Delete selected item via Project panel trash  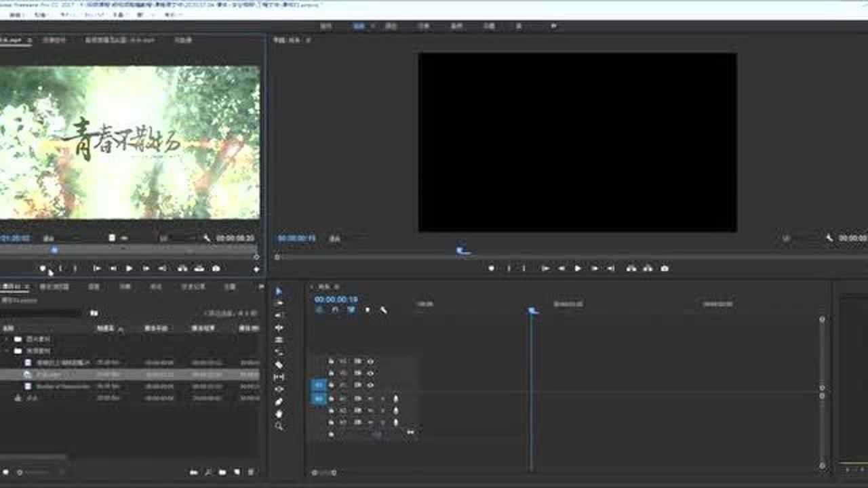coord(251,472)
